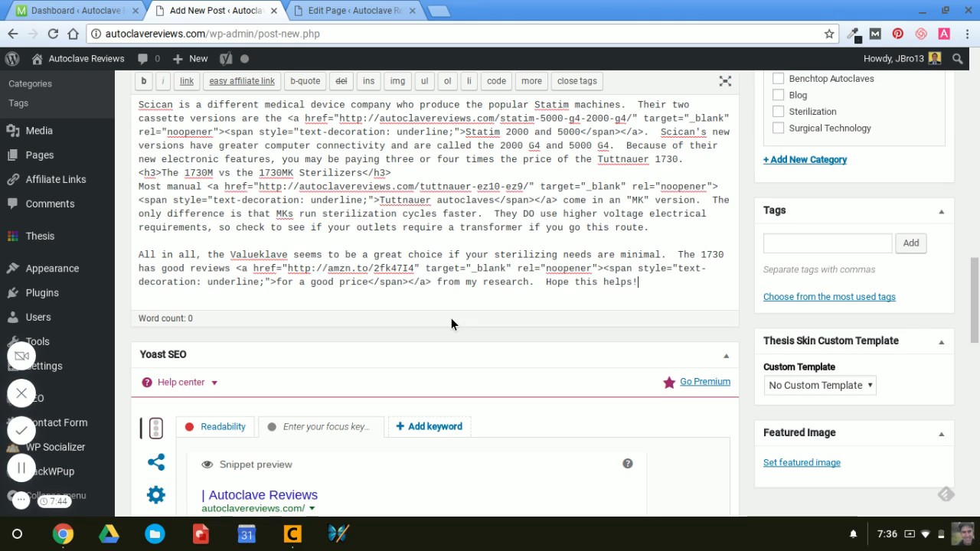Click the Go Premium star icon
980x551 pixels.
(669, 382)
